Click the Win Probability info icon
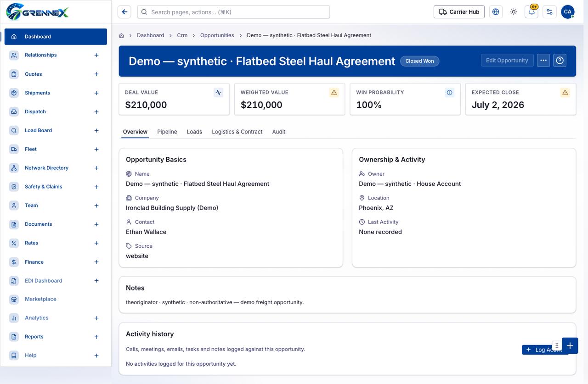The width and height of the screenshot is (588, 384). (450, 93)
